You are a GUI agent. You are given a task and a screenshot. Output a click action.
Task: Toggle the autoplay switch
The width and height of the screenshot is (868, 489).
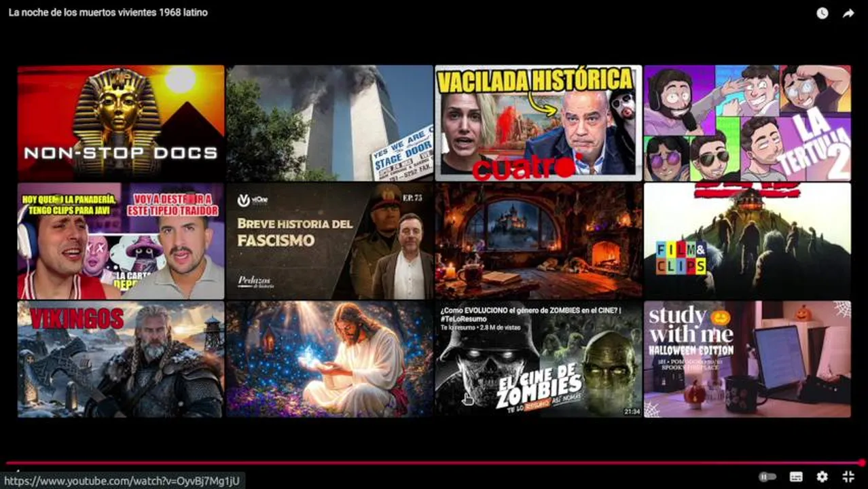point(767,477)
